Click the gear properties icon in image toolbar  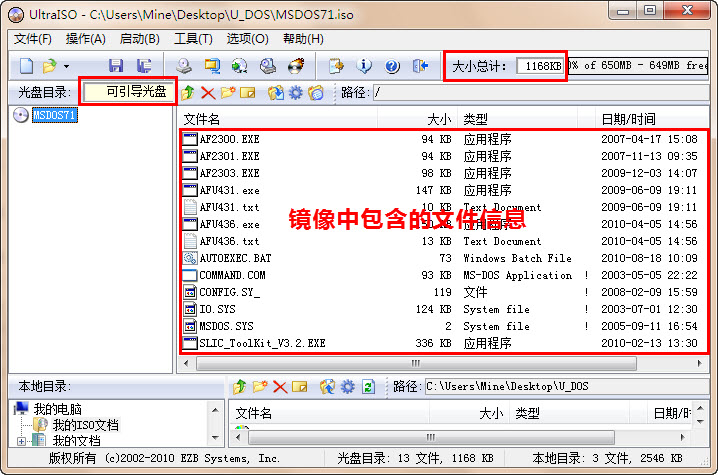(296, 93)
